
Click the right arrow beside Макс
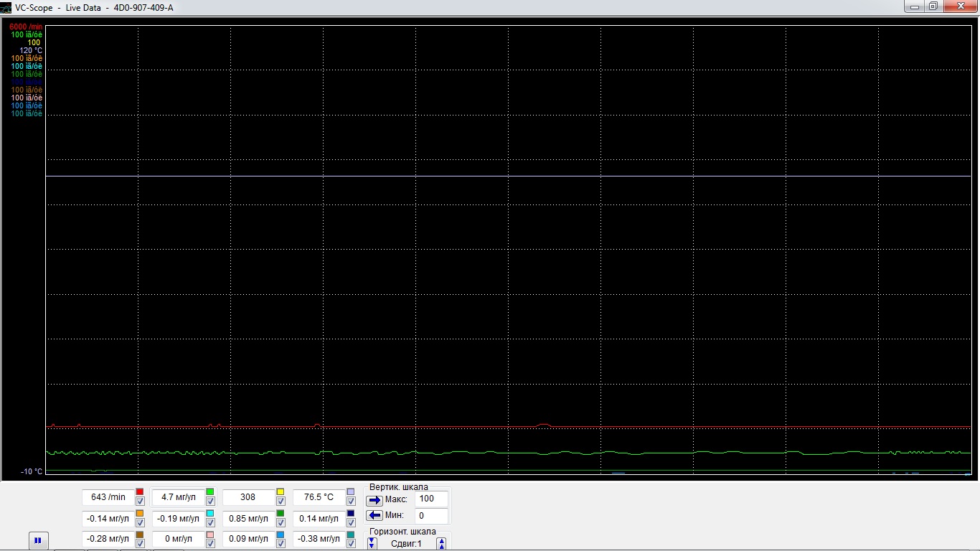click(x=374, y=500)
